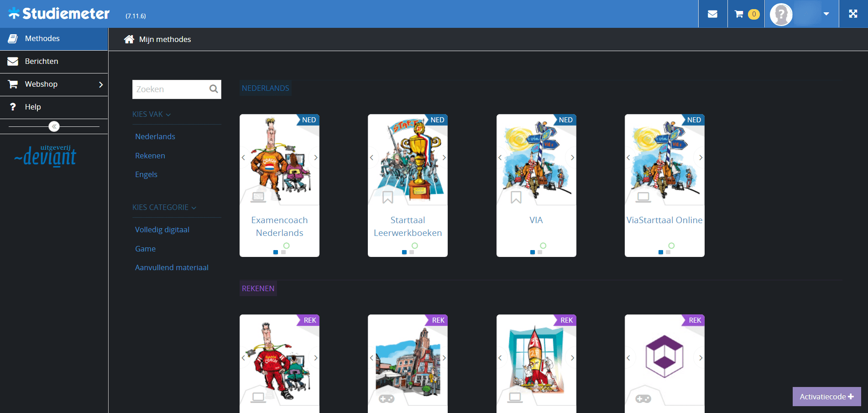Open the VIA method title

(536, 220)
